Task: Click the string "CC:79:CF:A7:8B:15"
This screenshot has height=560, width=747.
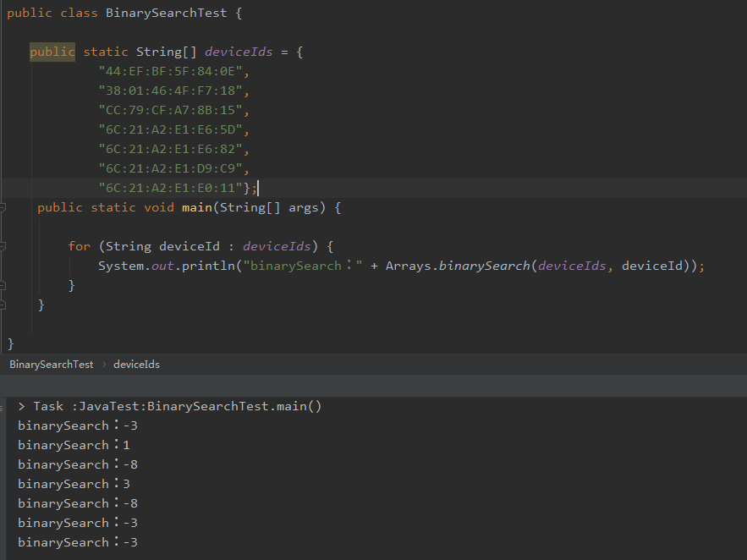Action: [171, 111]
